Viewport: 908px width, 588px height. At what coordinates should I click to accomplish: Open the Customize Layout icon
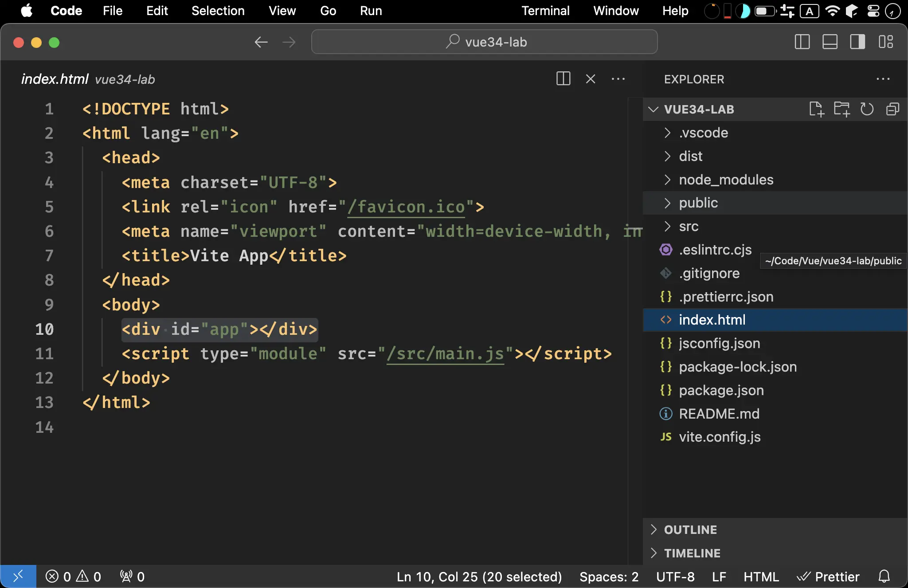[x=886, y=42]
